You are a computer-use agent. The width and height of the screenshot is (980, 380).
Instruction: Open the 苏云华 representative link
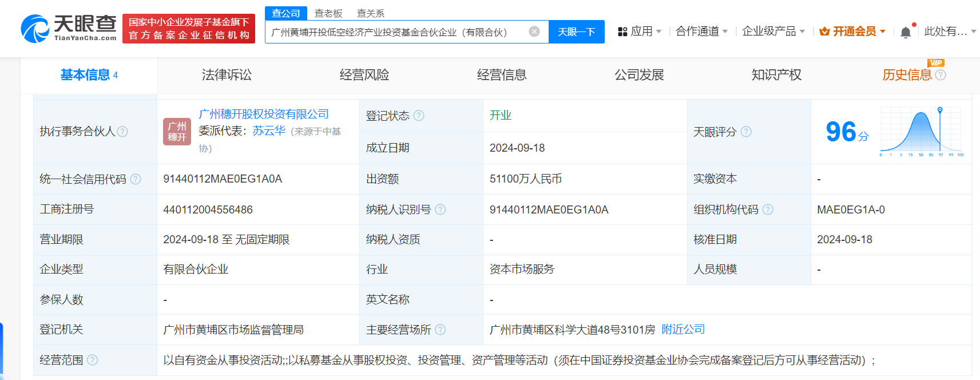[x=269, y=131]
